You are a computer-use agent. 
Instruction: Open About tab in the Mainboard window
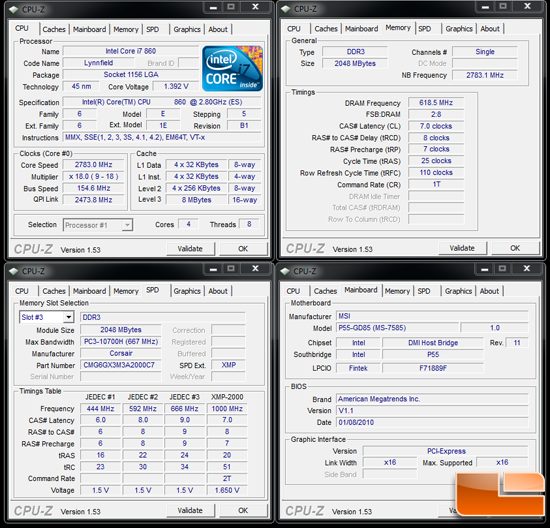pos(489,291)
